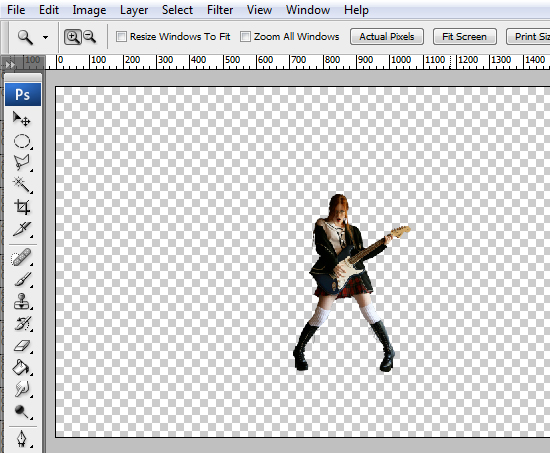Image resolution: width=550 pixels, height=453 pixels.
Task: Choose the Zoom In mode button
Action: point(73,36)
